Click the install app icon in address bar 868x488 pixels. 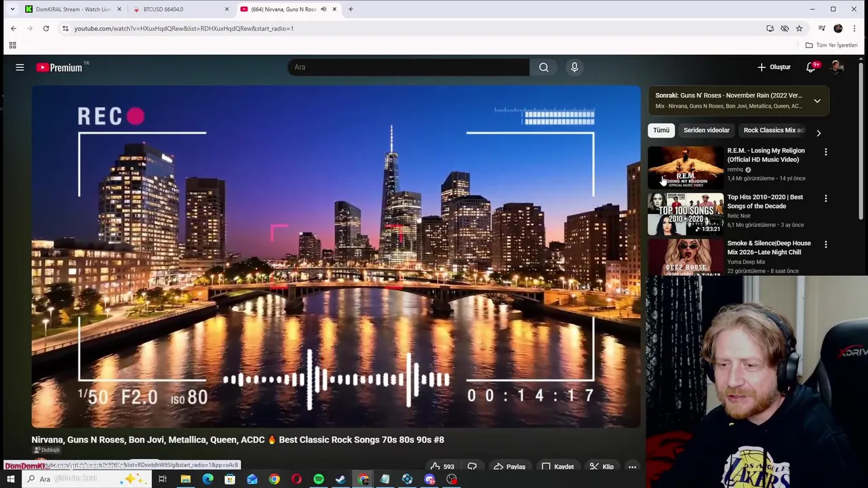pyautogui.click(x=770, y=28)
